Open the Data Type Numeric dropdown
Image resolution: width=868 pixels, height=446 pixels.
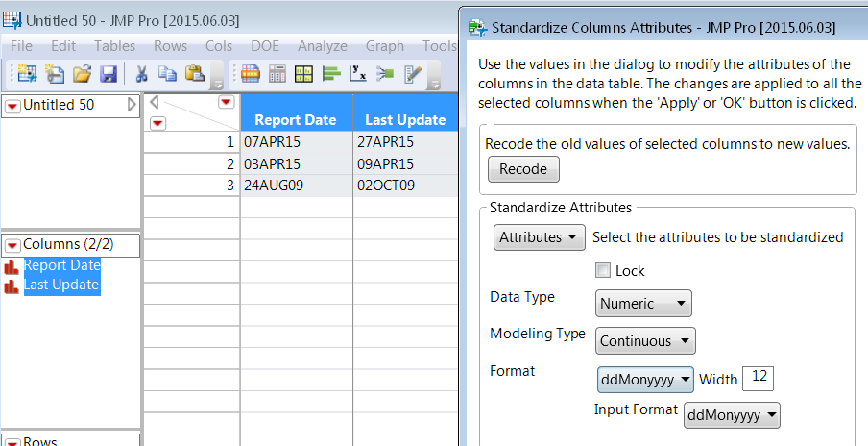(x=643, y=303)
